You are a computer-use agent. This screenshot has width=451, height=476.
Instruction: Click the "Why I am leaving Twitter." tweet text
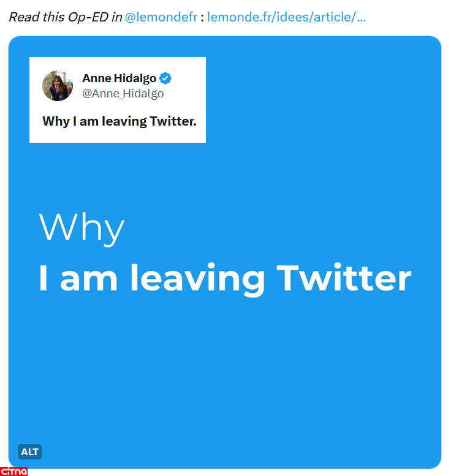[119, 121]
